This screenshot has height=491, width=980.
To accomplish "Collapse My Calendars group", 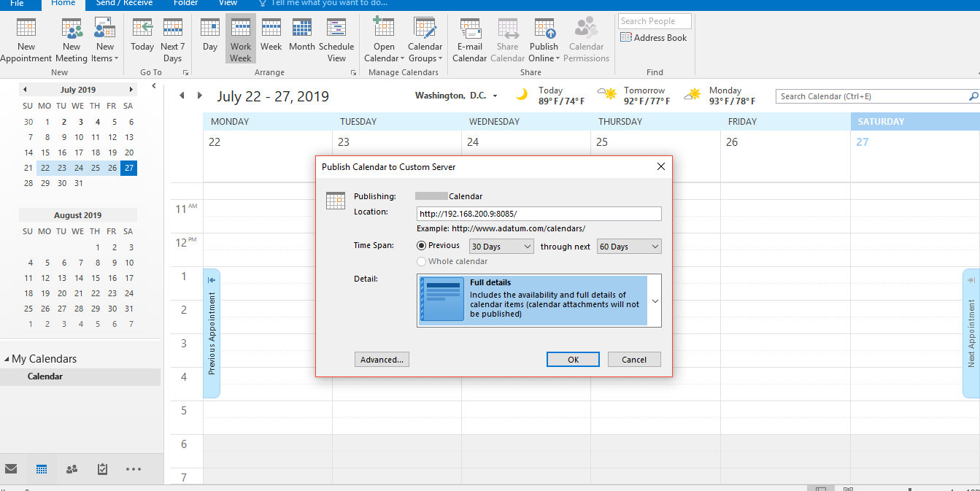I will coord(7,360).
